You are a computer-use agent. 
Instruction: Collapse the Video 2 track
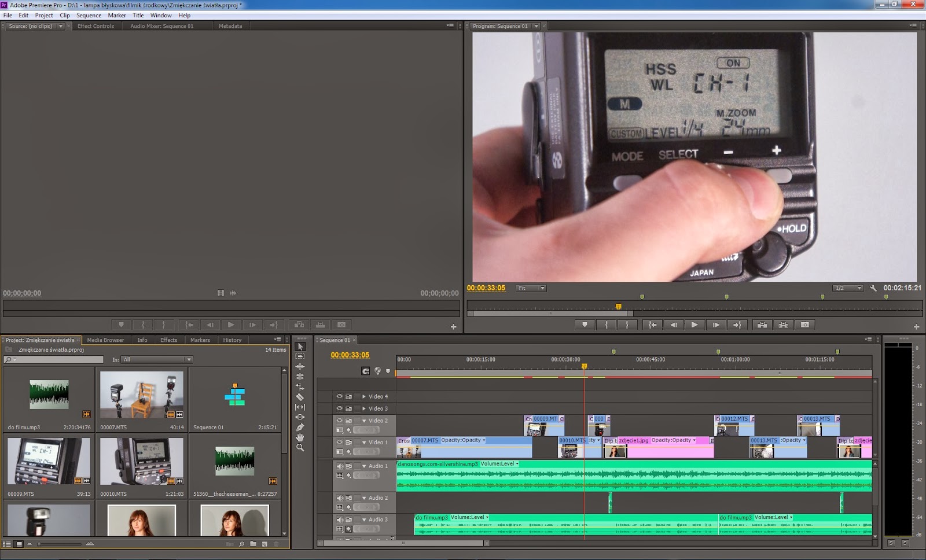tap(364, 421)
